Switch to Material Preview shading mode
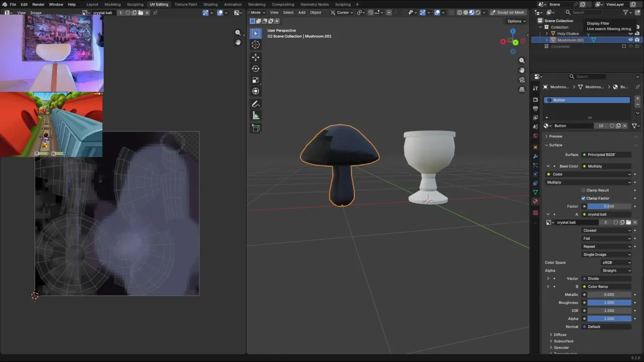 point(471,13)
